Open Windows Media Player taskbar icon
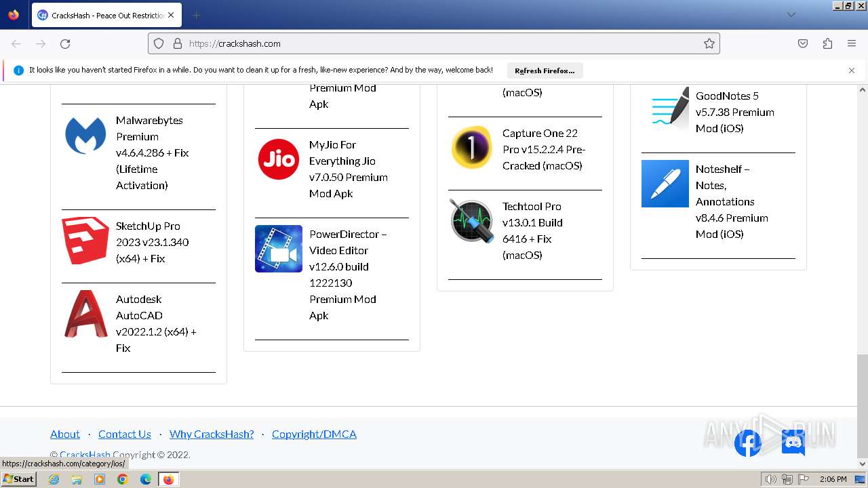 point(100,479)
